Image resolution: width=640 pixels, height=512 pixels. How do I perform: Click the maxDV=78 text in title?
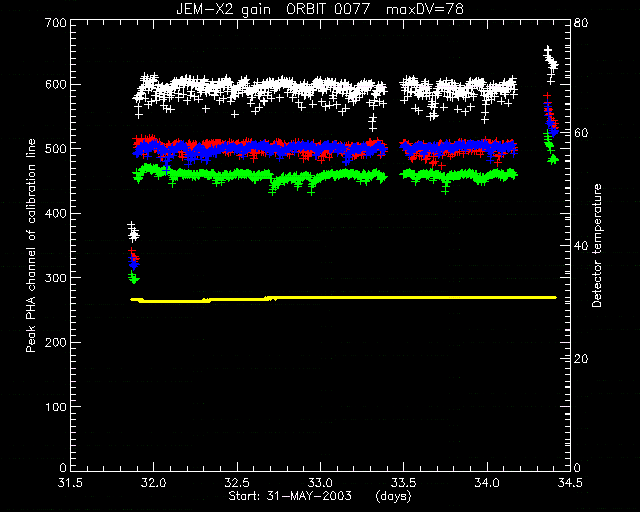click(425, 9)
